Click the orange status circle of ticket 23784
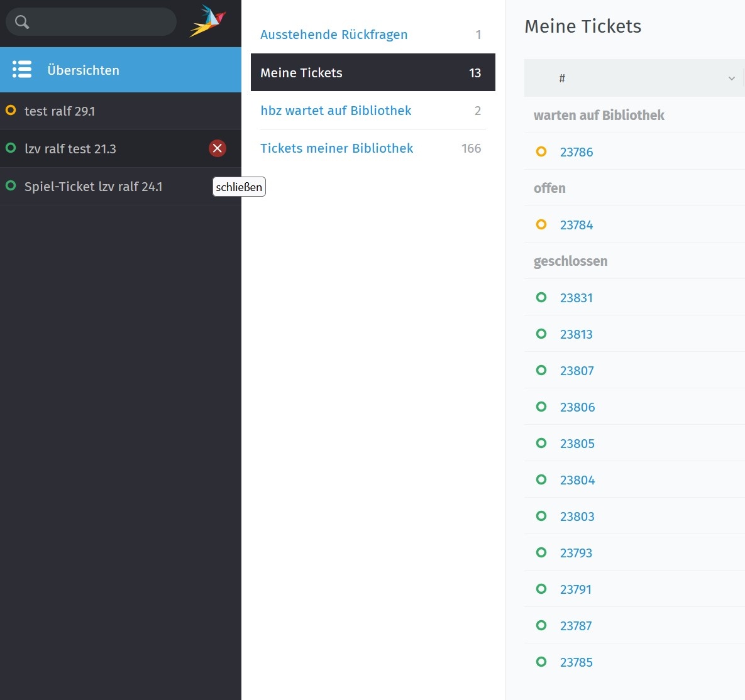The height and width of the screenshot is (700, 745). click(x=541, y=224)
